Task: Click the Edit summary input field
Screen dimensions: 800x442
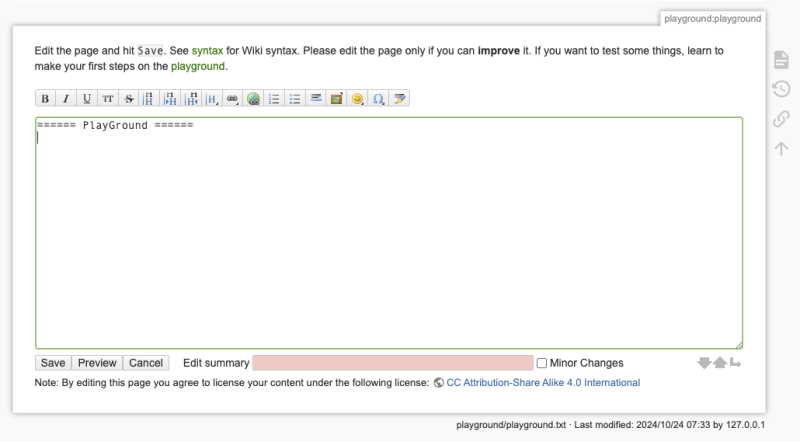Action: [393, 363]
